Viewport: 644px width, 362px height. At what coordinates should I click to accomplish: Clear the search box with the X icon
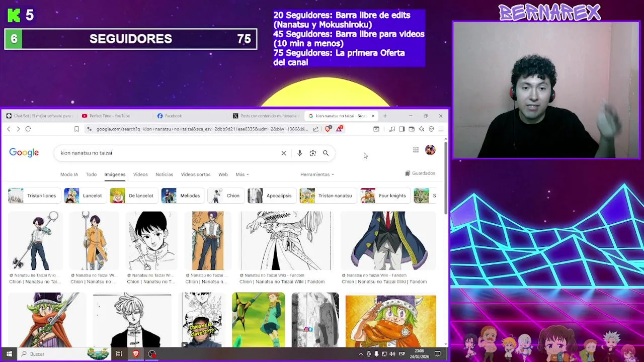(x=284, y=153)
